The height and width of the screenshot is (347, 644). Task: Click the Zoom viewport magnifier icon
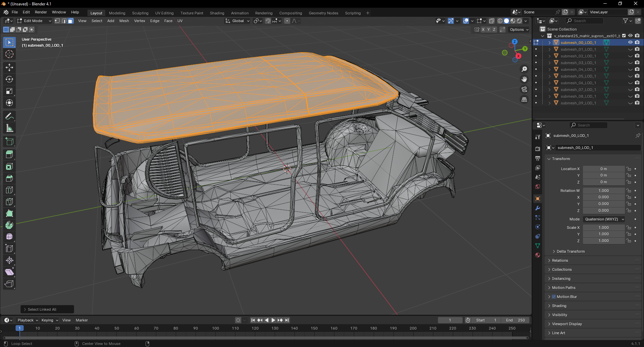[x=524, y=69]
